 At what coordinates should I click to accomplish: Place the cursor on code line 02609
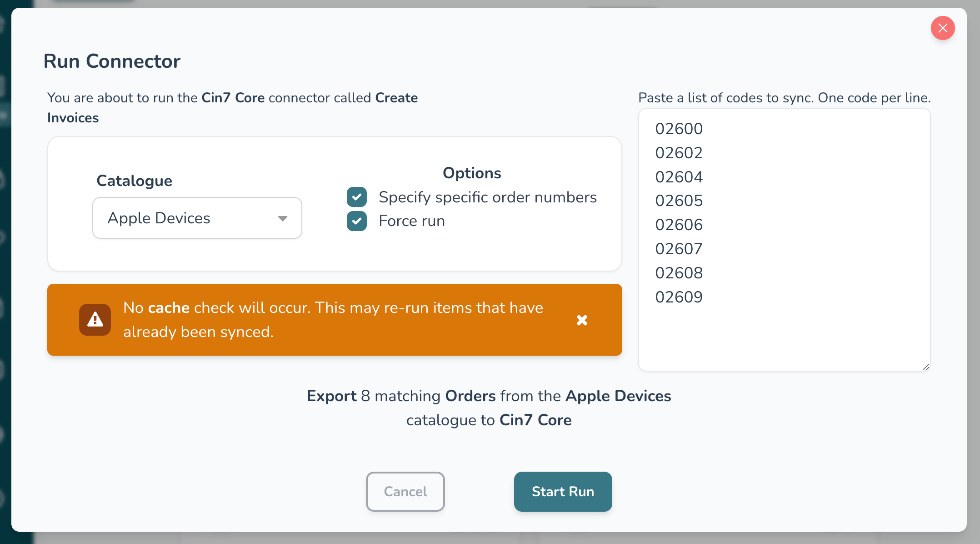point(679,297)
